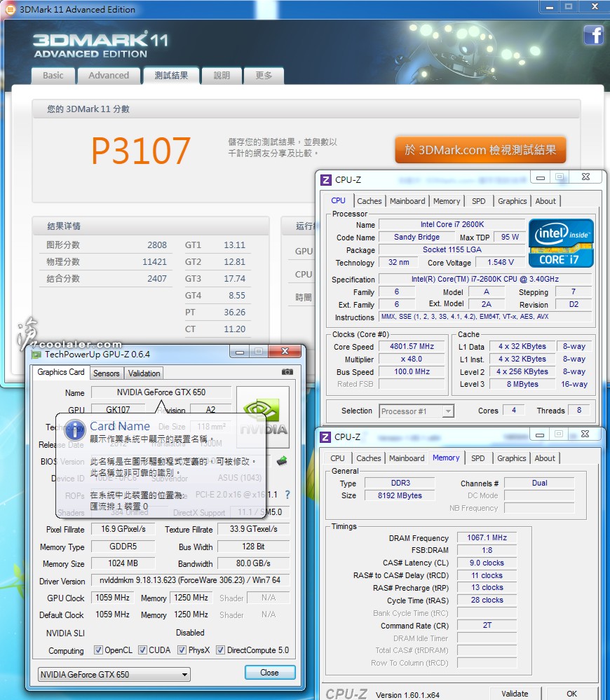Switch to the Basic tab in 3DMark 11
This screenshot has width=610, height=700.
[53, 76]
